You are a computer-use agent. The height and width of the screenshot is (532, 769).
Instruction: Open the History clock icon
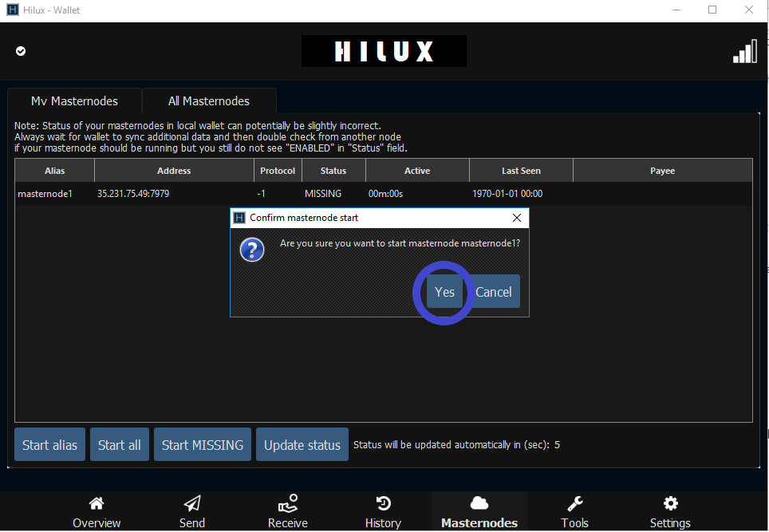tap(383, 503)
